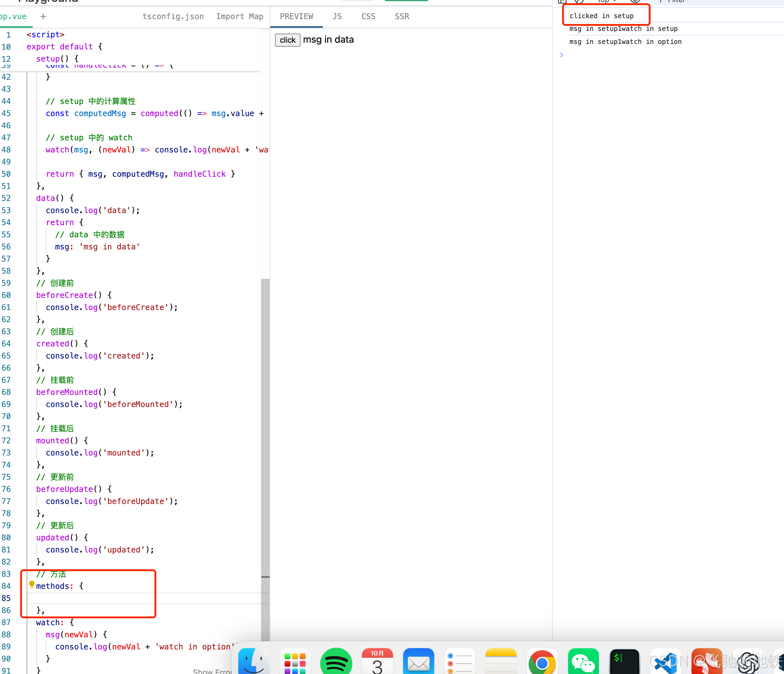Open Spotify from the dock
The image size is (784, 674).
coord(336,662)
